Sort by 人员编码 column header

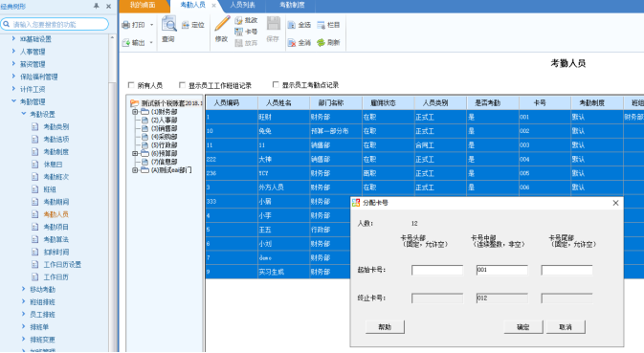(x=232, y=103)
